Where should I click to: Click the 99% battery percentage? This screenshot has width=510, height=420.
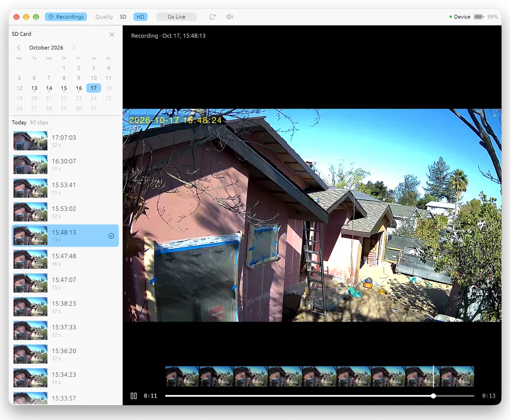tap(493, 17)
